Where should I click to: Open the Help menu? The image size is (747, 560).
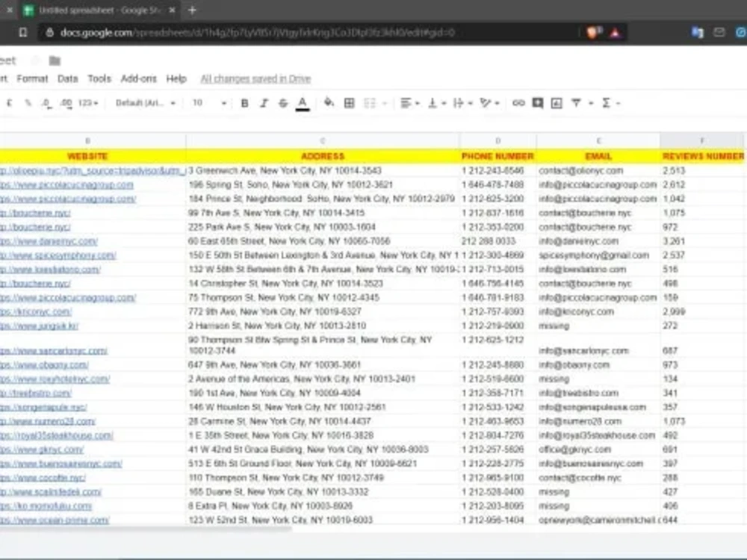pyautogui.click(x=176, y=78)
